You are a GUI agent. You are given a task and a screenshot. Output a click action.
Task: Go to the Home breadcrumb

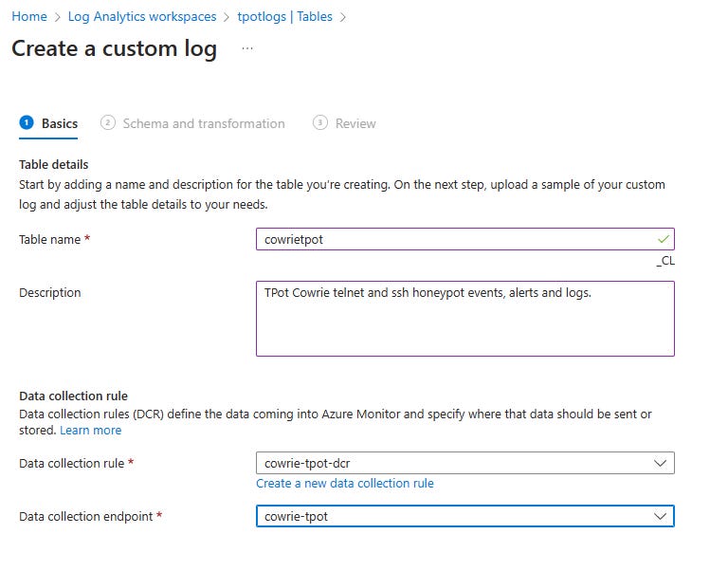pos(29,17)
